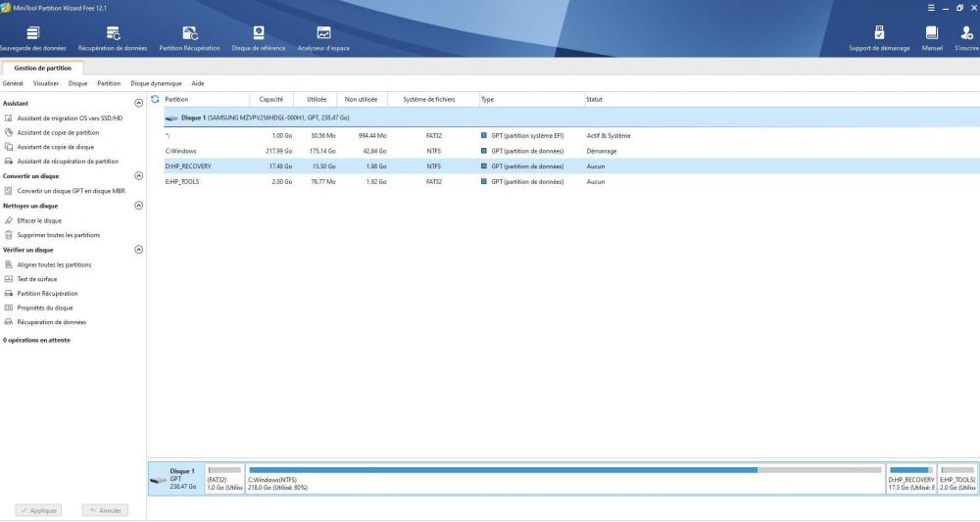The height and width of the screenshot is (522, 980).
Task: Sort by the Capacité column header
Action: click(x=270, y=99)
